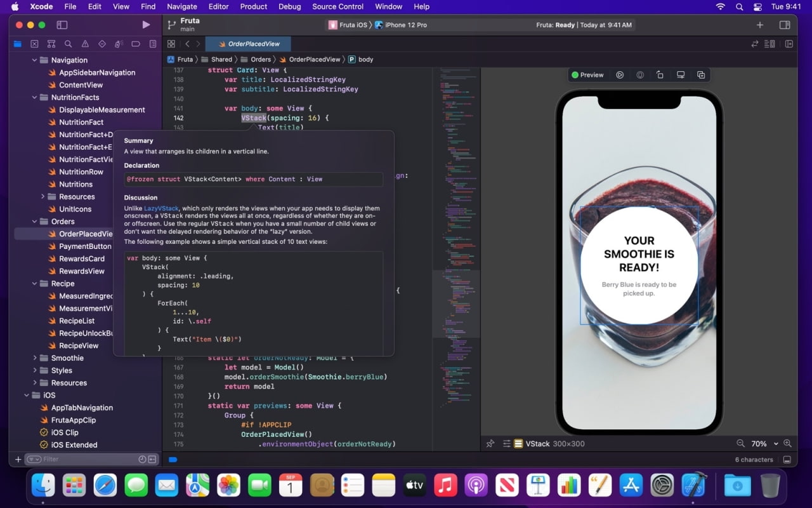This screenshot has width=812, height=508.
Task: Open the Report navigator
Action: pos(152,44)
